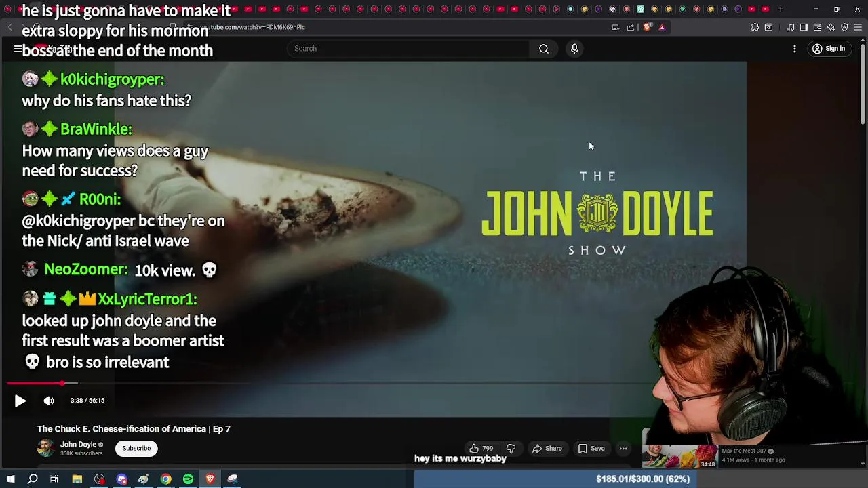Click the Max the Meat Guy channel name
The width and height of the screenshot is (868, 488).
pyautogui.click(x=743, y=451)
